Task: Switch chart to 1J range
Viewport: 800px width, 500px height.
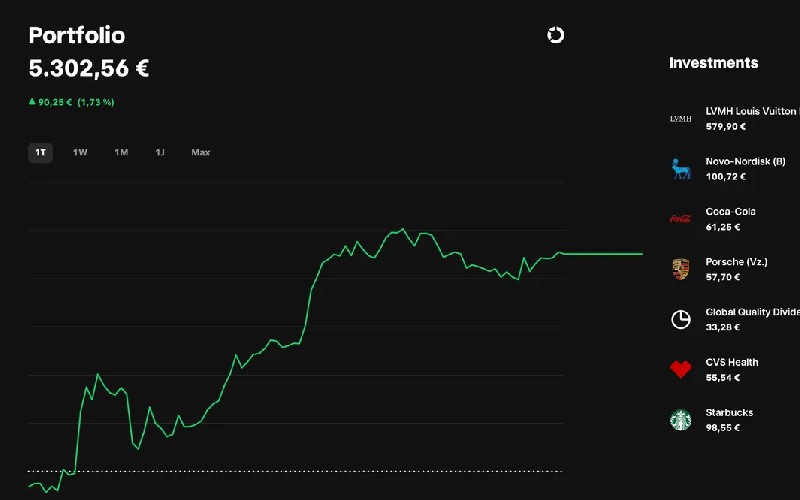Action: (160, 152)
